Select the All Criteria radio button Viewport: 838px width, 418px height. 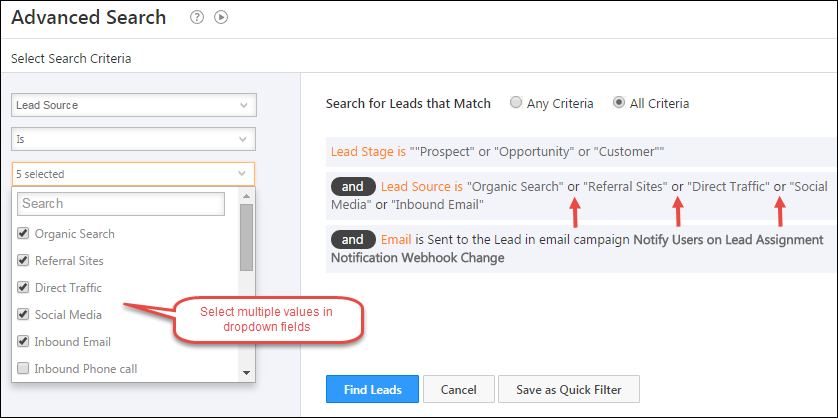point(619,103)
